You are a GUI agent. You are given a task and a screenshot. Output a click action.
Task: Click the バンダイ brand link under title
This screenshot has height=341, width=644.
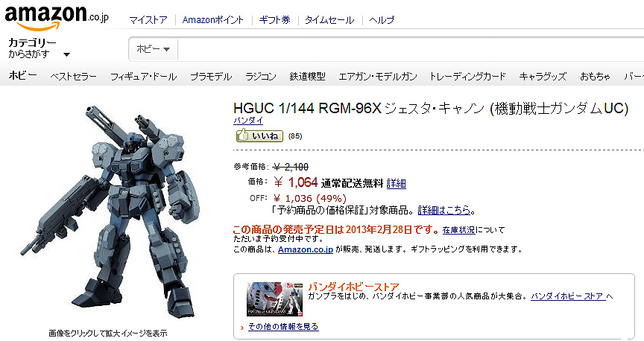[248, 120]
